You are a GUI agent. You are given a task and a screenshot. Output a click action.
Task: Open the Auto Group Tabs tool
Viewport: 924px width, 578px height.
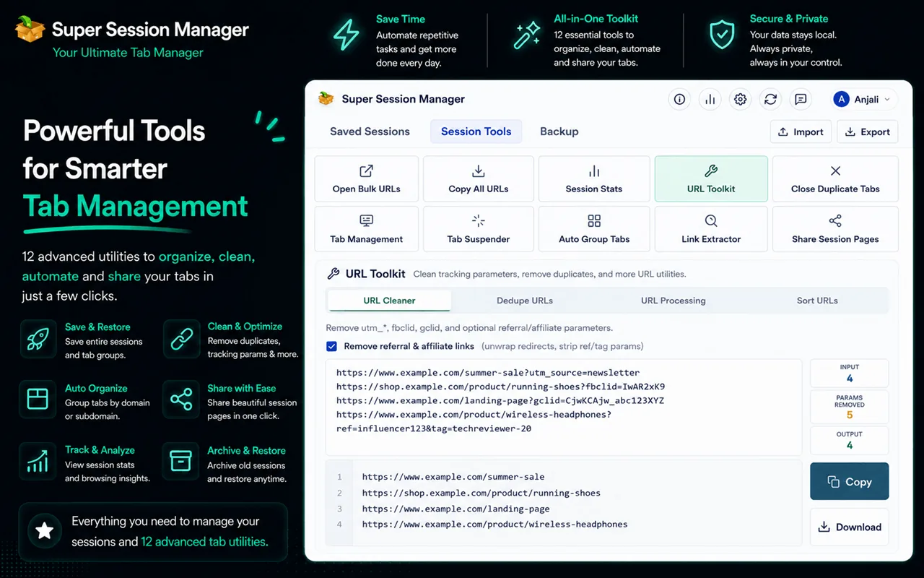[x=594, y=229]
